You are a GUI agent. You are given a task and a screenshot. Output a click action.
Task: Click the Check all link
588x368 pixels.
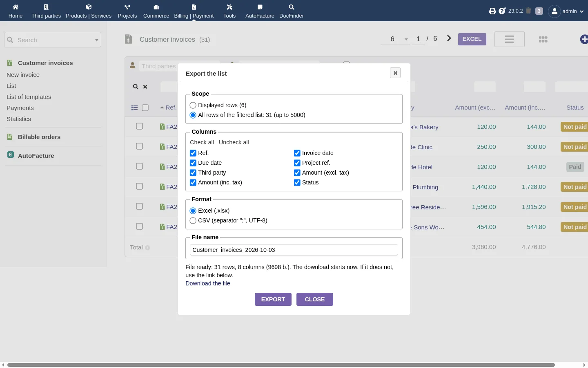(202, 142)
